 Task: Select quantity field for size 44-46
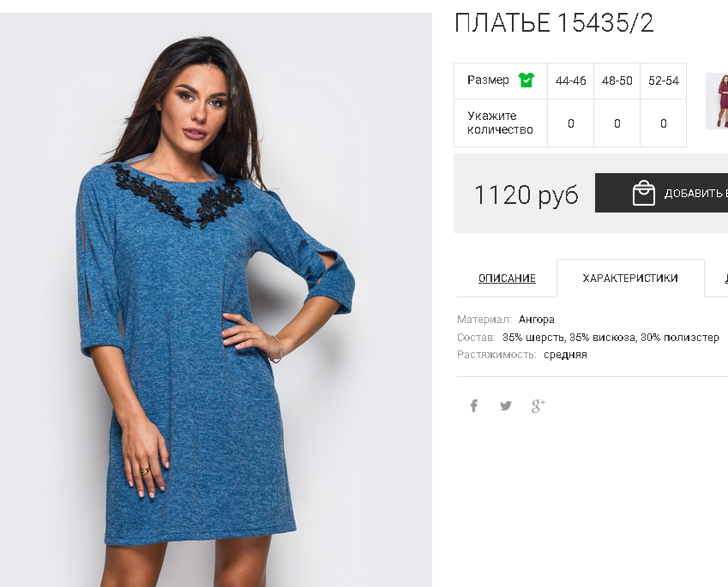pyautogui.click(x=570, y=123)
